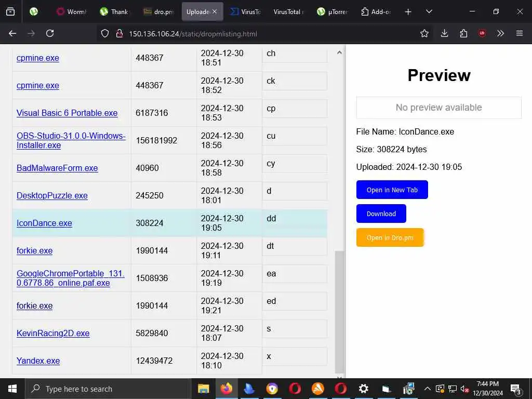Viewport: 532px width, 399px height.
Task: Select the code cell 'cy'
Action: (x=295, y=164)
